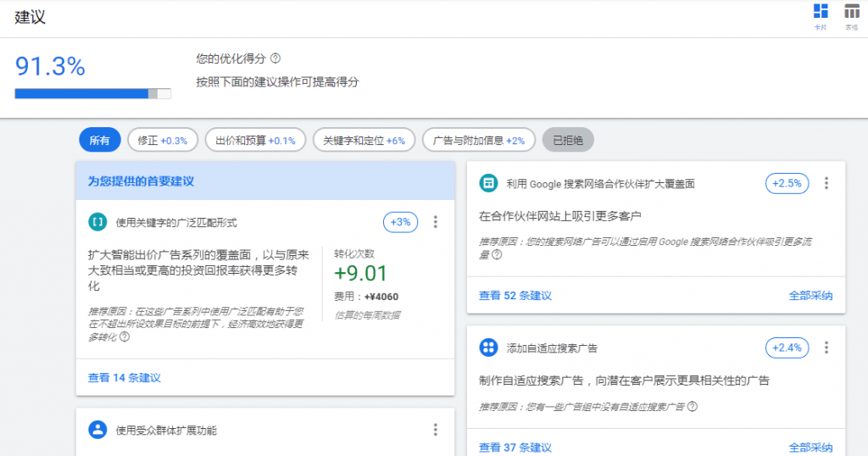Image resolution: width=868 pixels, height=456 pixels.
Task: Open 查看 37 条建议 link
Action: tap(515, 448)
